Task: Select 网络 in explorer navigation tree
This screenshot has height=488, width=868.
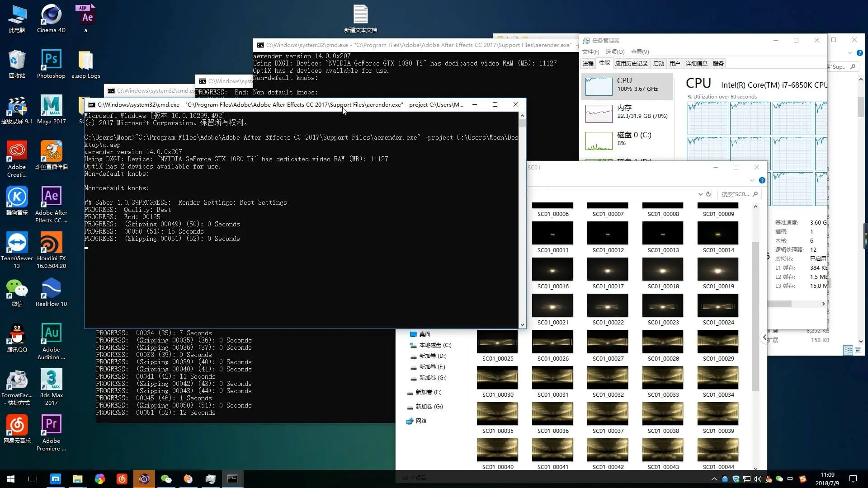Action: click(416, 421)
